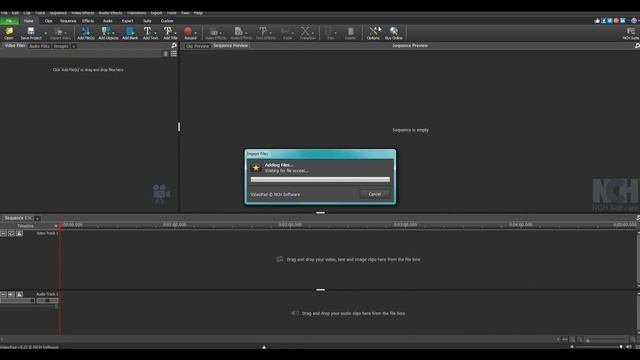Add a new sequence with plus button
640x360 pixels.
tap(37, 218)
